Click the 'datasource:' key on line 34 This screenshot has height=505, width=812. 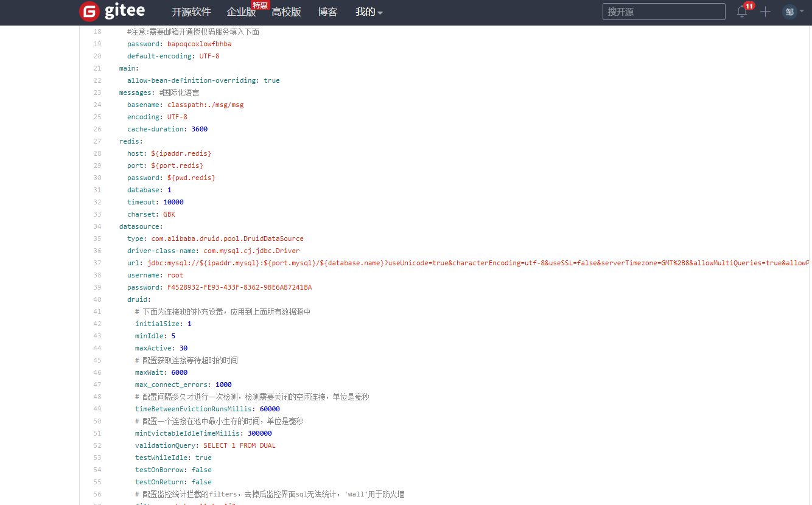pos(141,226)
